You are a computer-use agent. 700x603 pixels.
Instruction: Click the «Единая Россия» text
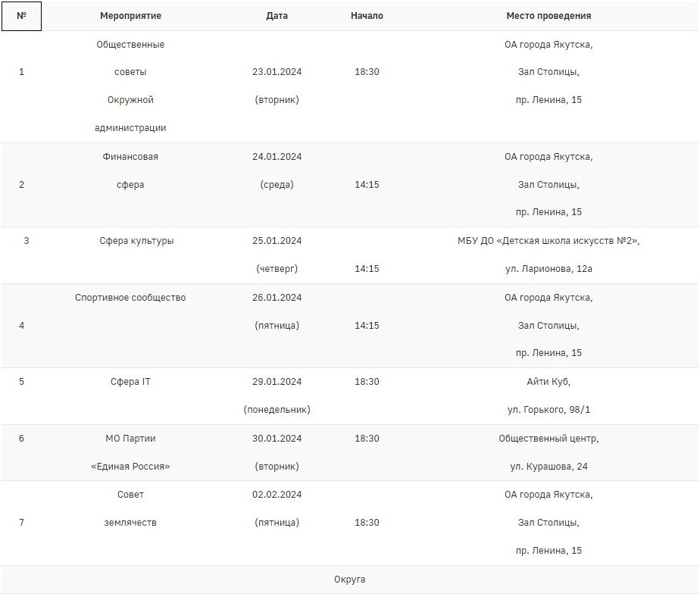(130, 467)
